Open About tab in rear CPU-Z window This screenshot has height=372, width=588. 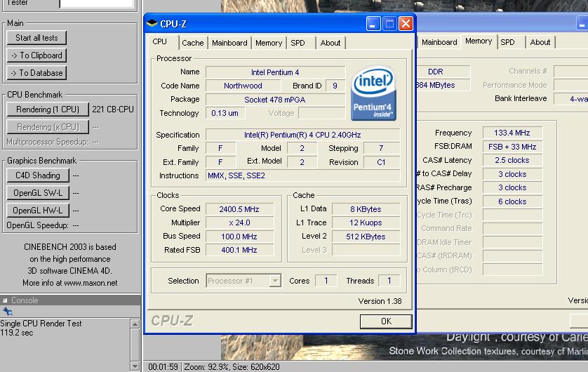coord(540,42)
